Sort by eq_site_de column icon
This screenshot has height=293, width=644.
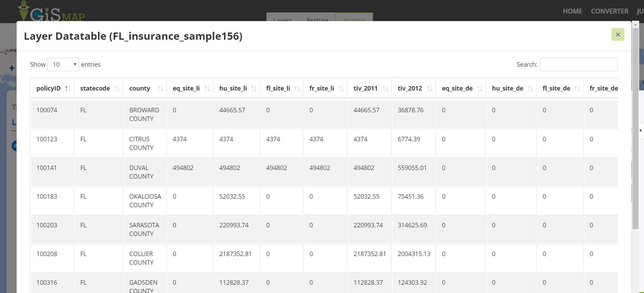479,89
